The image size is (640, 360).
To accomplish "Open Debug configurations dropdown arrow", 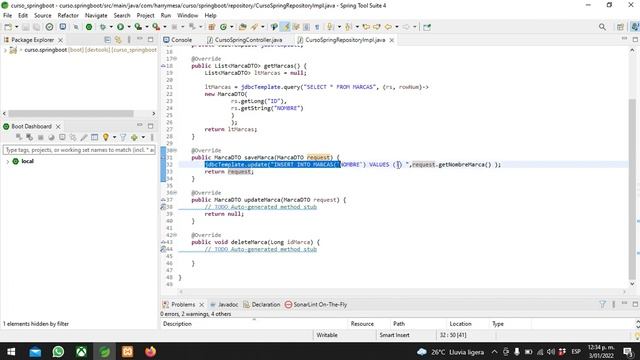I will point(111,27).
